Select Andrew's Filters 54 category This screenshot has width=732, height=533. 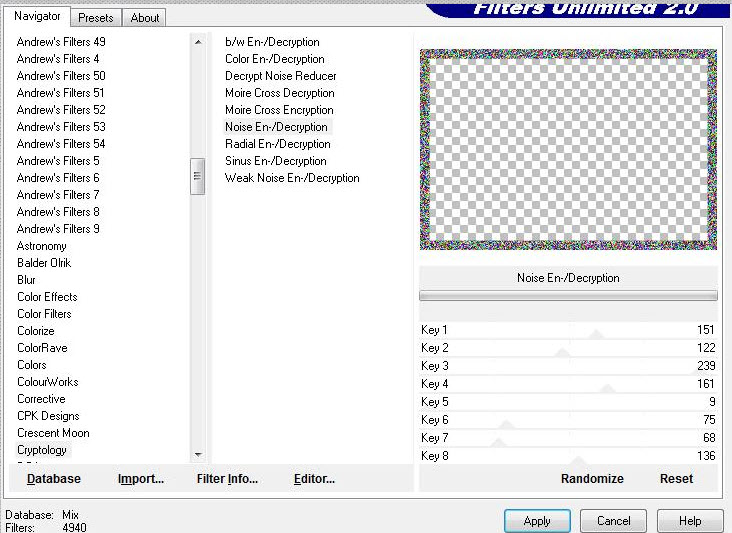coord(61,144)
